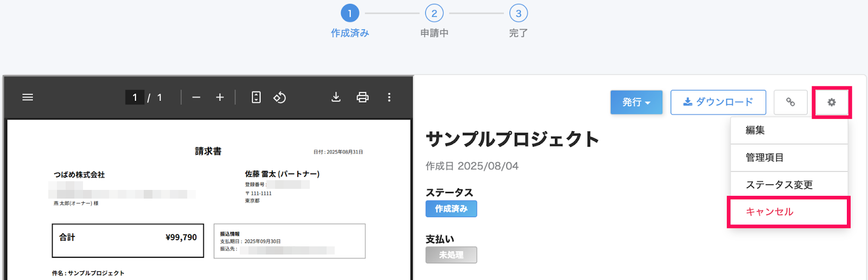Print the invoice PDF
The image size is (868, 280).
[362, 97]
